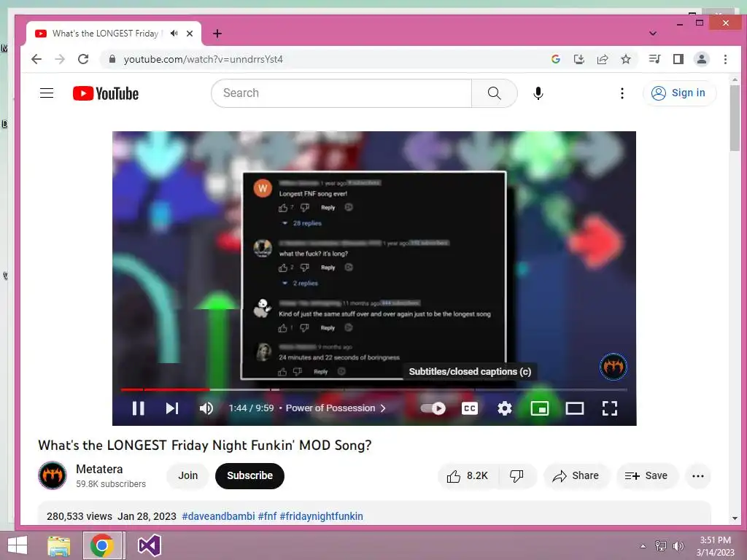The width and height of the screenshot is (747, 560).
Task: Open the Windows Start menu
Action: tap(18, 545)
